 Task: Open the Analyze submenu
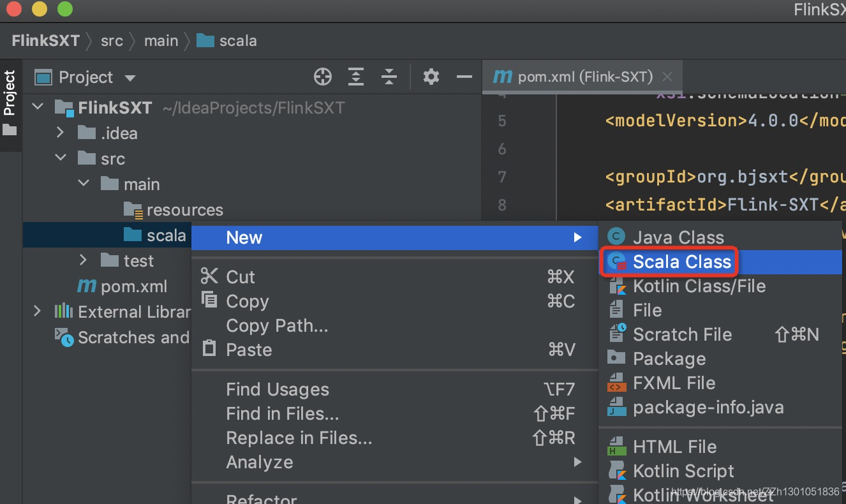[394, 462]
